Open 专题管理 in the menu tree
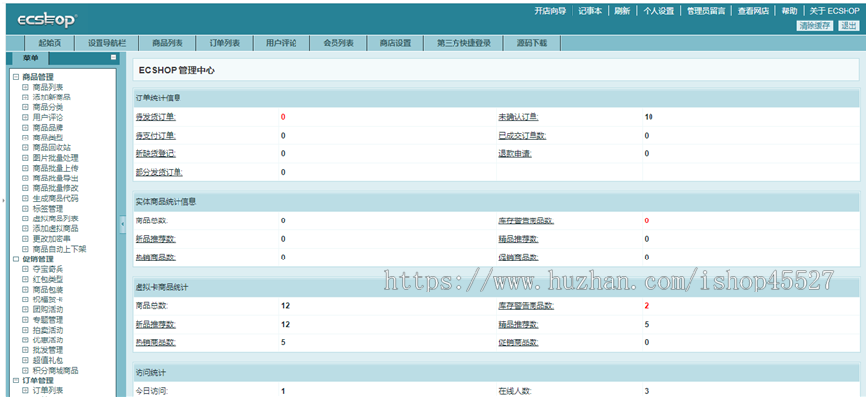Screen dimensions: 868x399 [48, 320]
